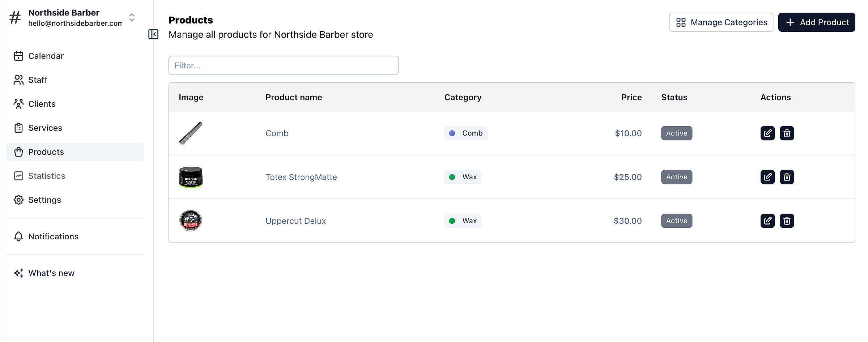The width and height of the screenshot is (868, 342).
Task: Click the Staff people icon
Action: coord(18,80)
